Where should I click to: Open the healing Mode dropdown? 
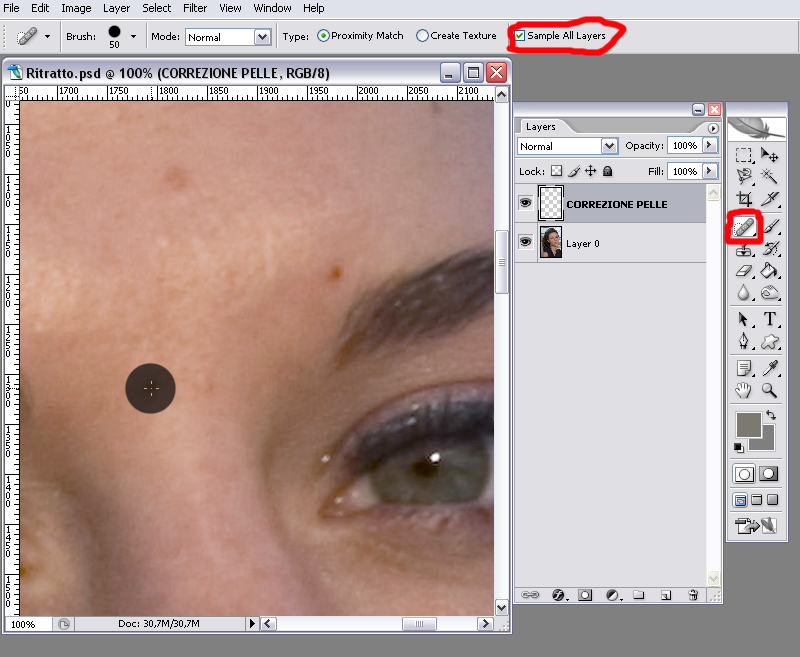[x=262, y=37]
